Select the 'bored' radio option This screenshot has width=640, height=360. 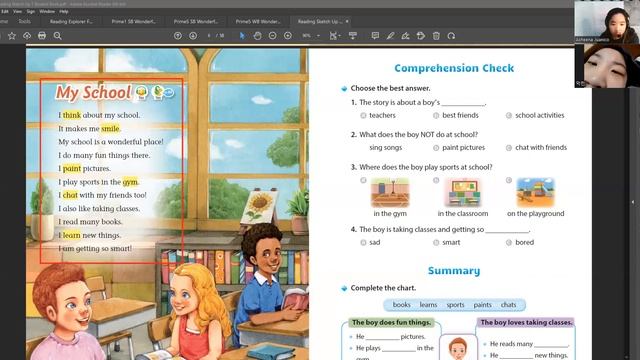[509, 242]
